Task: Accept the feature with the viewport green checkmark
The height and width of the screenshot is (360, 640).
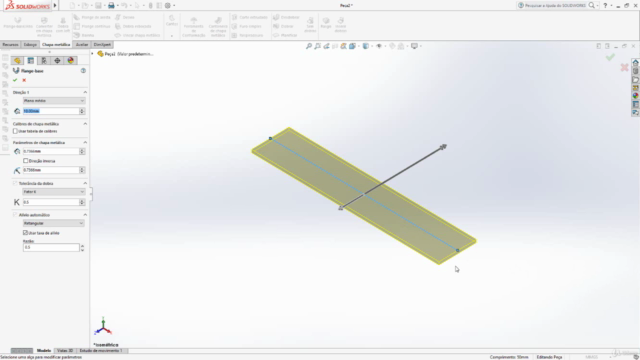Action: click(x=610, y=58)
